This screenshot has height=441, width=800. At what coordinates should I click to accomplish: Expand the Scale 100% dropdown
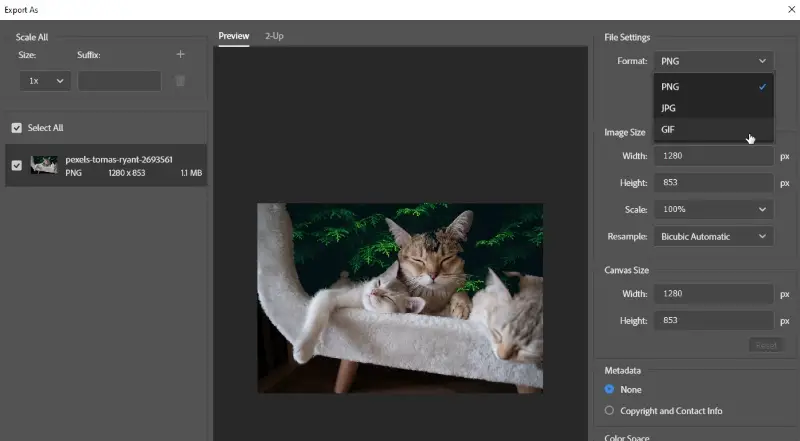click(x=713, y=210)
